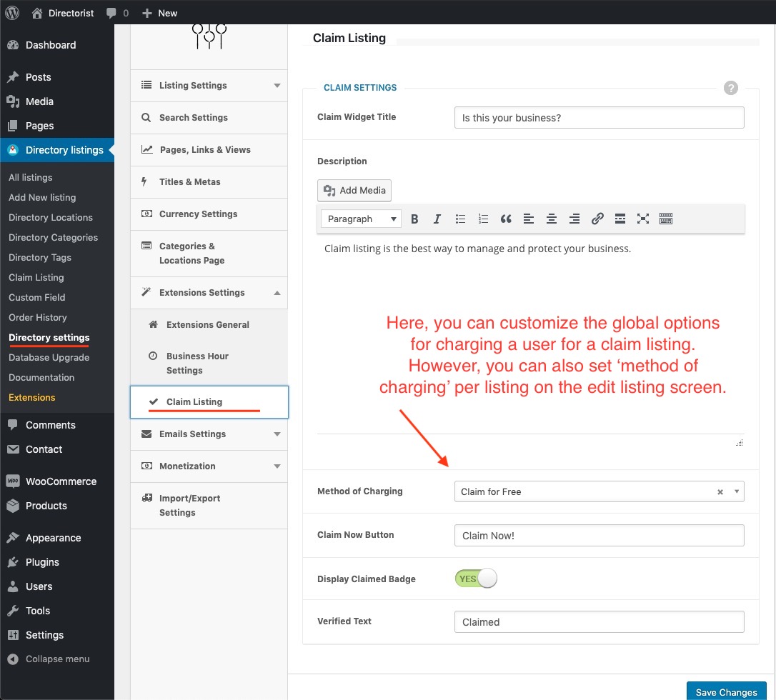The image size is (776, 700).
Task: Toggle italic formatting in the editor
Action: pyautogui.click(x=437, y=219)
